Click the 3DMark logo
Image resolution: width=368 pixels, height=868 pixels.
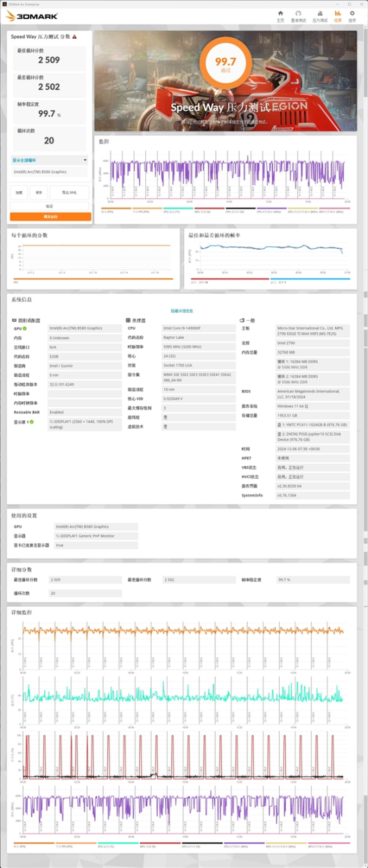[31, 16]
